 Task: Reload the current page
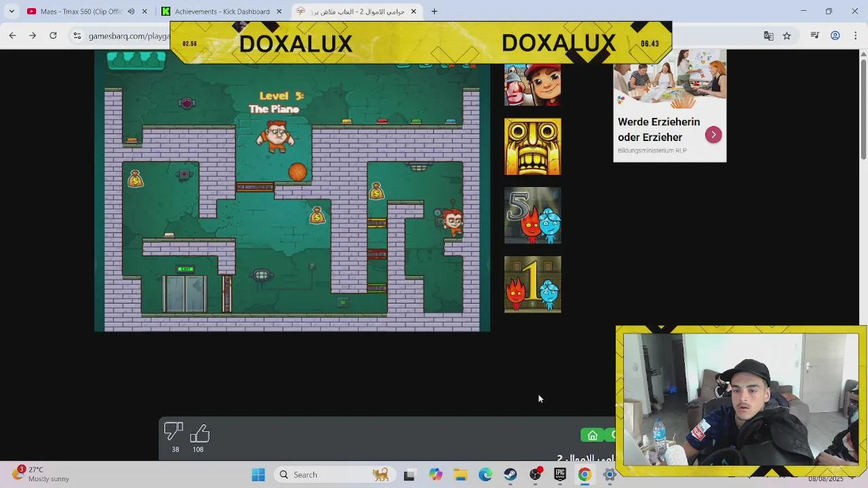(x=53, y=36)
